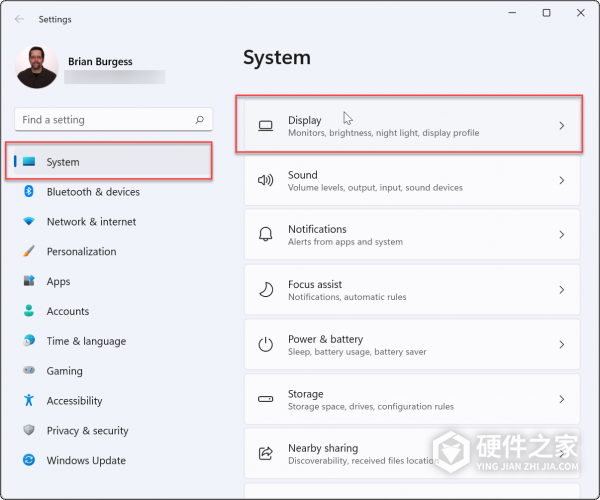Image resolution: width=600 pixels, height=500 pixels.
Task: Click the Windows Update sync icon
Action: pyautogui.click(x=29, y=460)
